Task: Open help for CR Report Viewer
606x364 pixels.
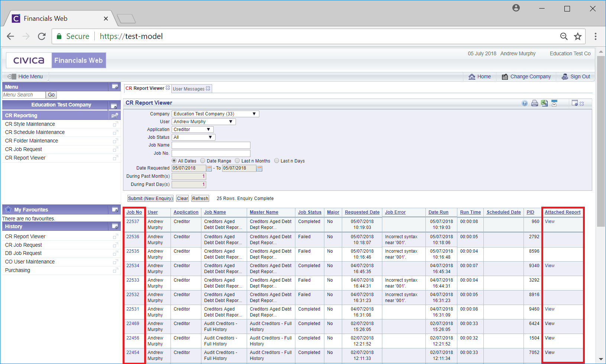Action: tap(524, 104)
